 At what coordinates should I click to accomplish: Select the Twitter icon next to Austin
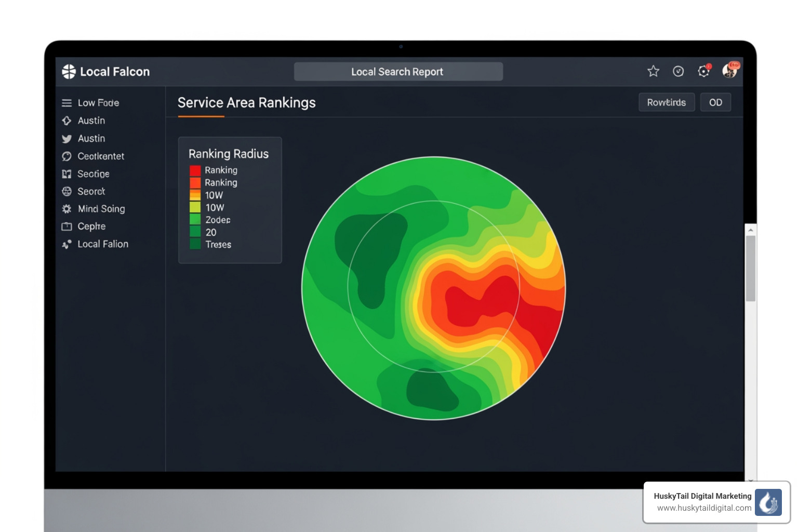[66, 139]
